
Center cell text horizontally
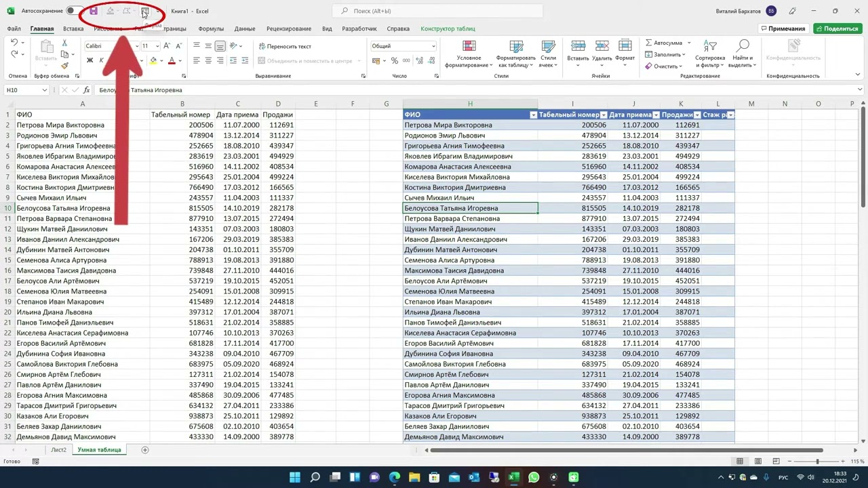point(208,60)
